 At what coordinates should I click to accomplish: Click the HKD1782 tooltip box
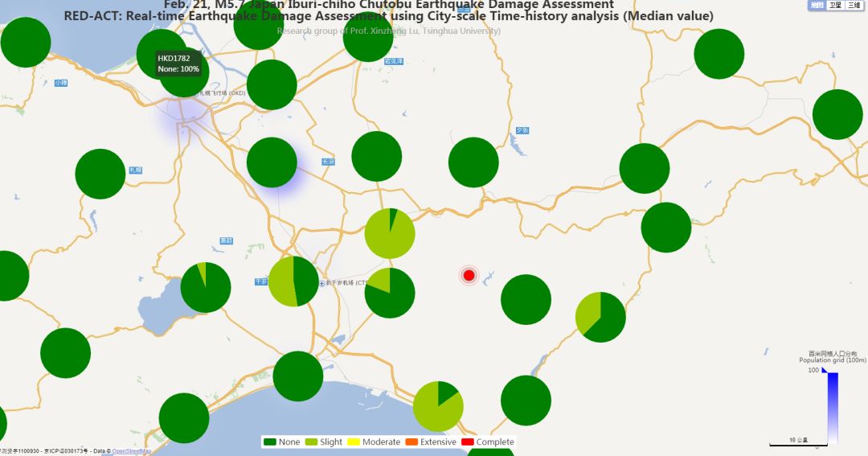pyautogui.click(x=178, y=64)
